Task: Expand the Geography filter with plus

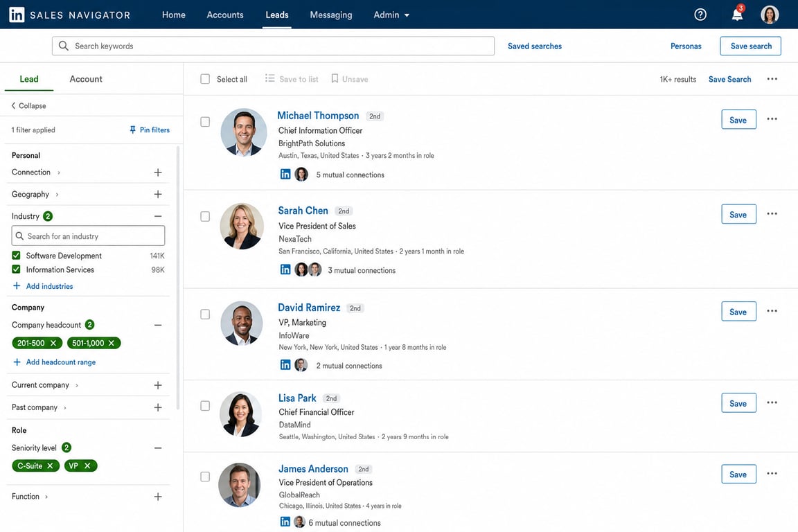Action: [x=158, y=195]
